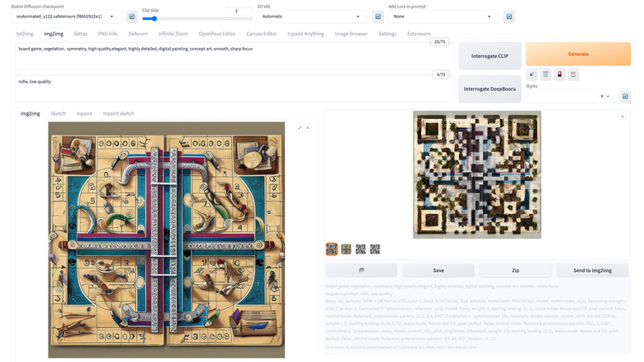The image size is (644, 362).
Task: Refresh the SD VAE list
Action: click(x=377, y=16)
